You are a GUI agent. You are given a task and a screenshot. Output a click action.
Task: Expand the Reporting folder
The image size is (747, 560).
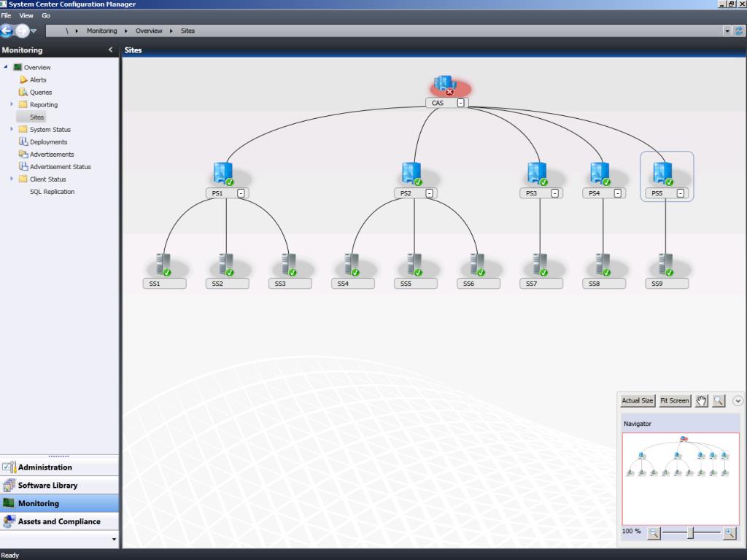pos(12,104)
